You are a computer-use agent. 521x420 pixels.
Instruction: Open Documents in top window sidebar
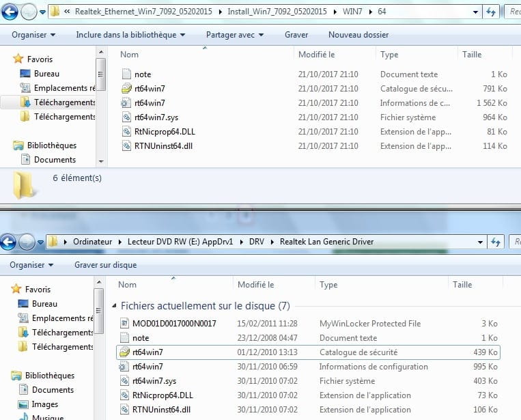(x=48, y=160)
